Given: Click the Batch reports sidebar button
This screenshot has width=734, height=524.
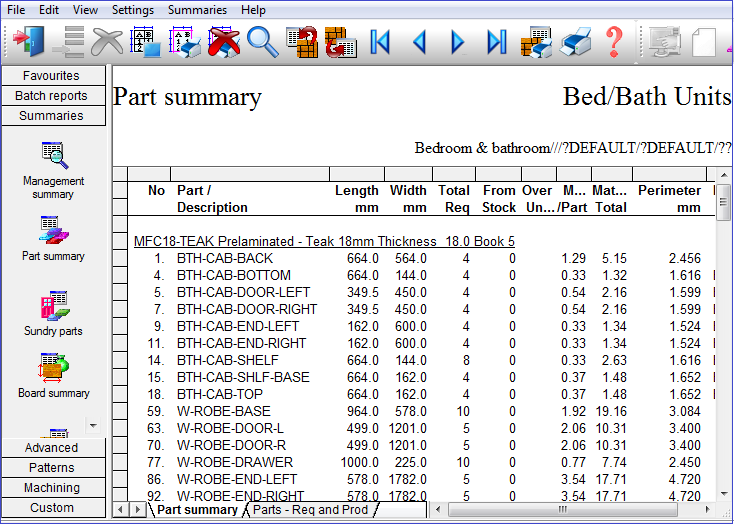Looking at the screenshot, I should [x=53, y=96].
